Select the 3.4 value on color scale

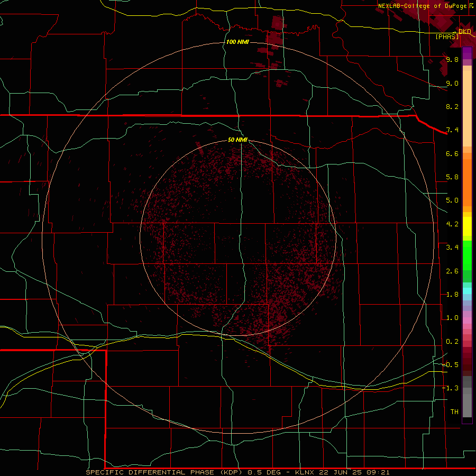pyautogui.click(x=452, y=248)
